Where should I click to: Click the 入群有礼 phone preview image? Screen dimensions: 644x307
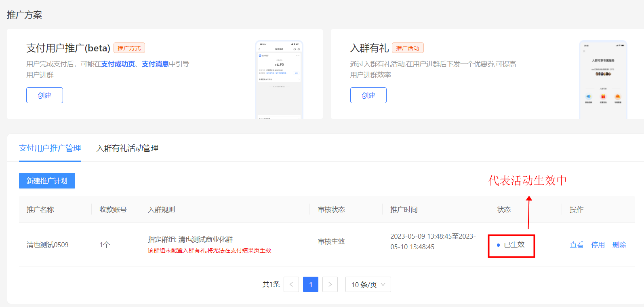point(603,80)
